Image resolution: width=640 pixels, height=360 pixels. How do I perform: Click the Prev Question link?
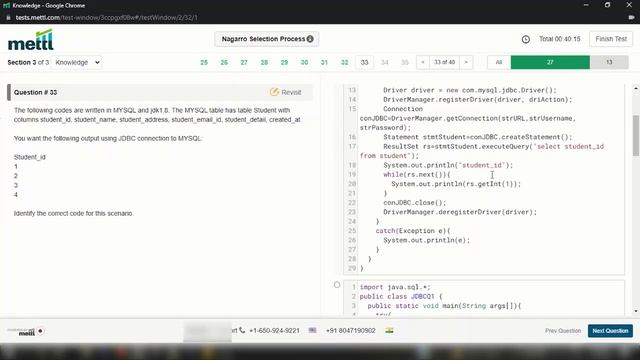pyautogui.click(x=563, y=331)
